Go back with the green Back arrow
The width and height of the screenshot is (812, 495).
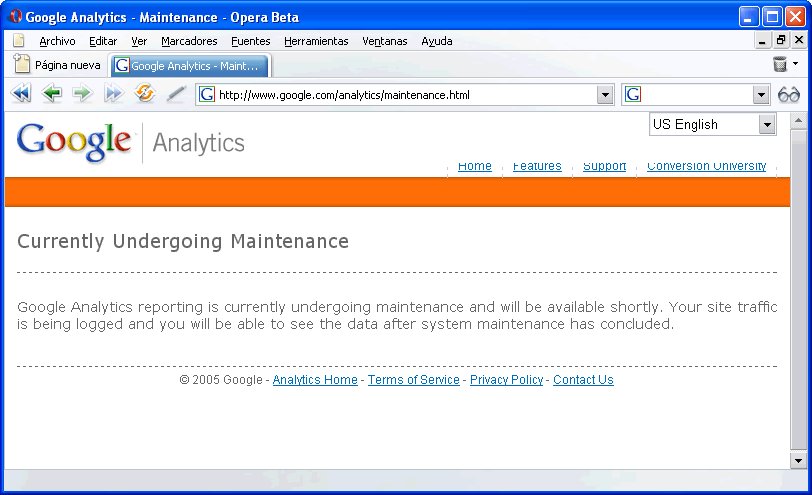click(52, 94)
